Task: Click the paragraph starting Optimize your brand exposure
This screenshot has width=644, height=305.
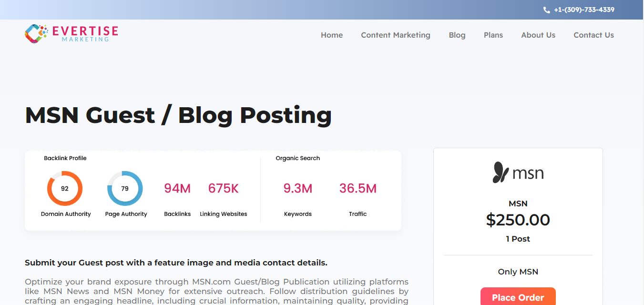Action: [x=216, y=291]
